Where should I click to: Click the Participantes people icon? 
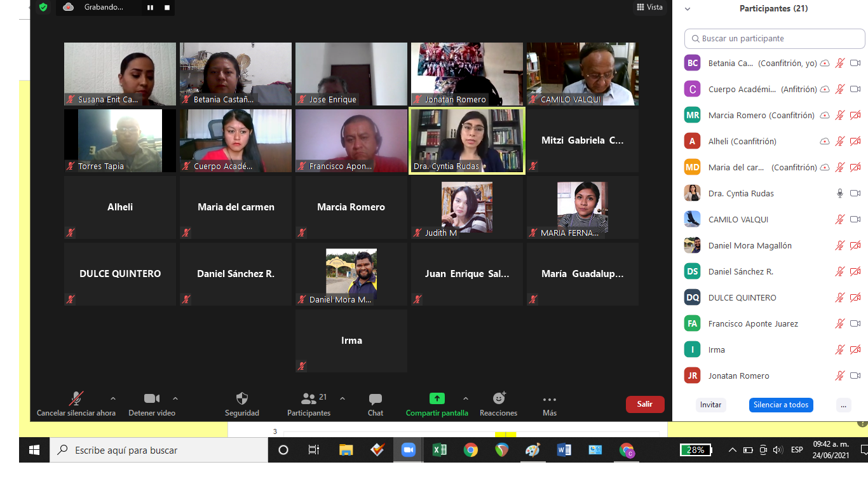(309, 399)
